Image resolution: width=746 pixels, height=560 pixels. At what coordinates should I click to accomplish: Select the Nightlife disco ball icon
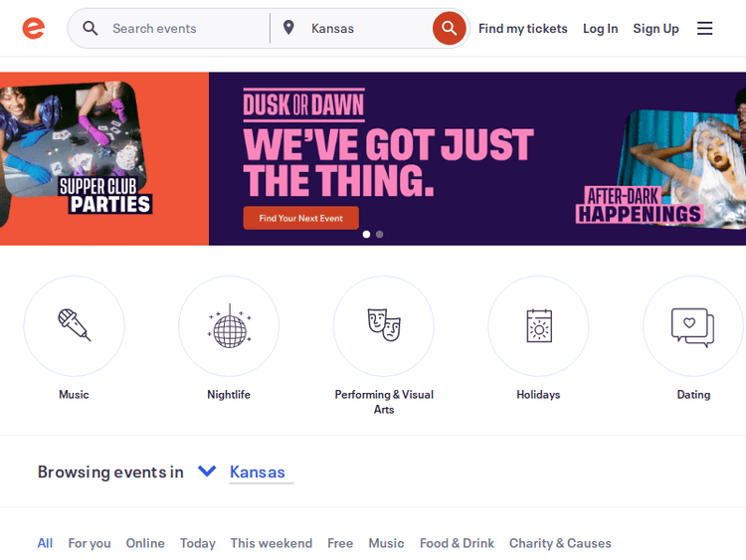click(x=229, y=326)
